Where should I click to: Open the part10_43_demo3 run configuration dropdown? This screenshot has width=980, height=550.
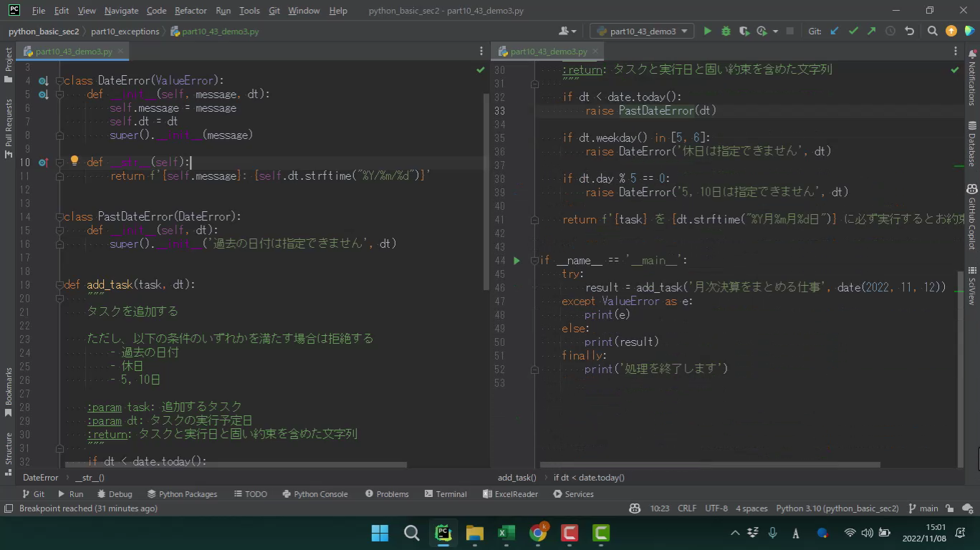[642, 31]
